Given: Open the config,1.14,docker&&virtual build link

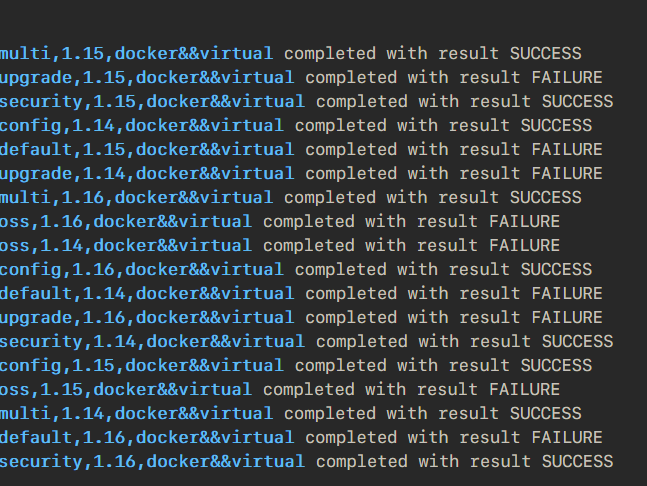Looking at the screenshot, I should point(142,125).
